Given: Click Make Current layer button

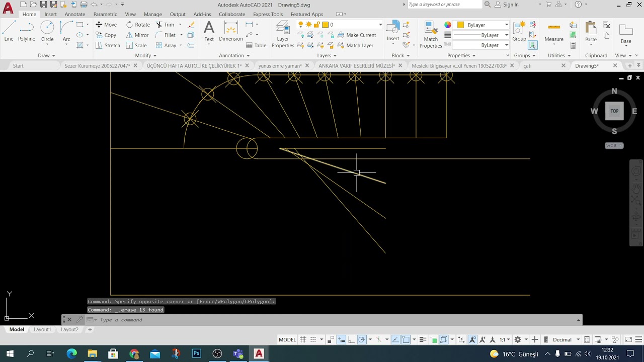Looking at the screenshot, I should click(356, 35).
